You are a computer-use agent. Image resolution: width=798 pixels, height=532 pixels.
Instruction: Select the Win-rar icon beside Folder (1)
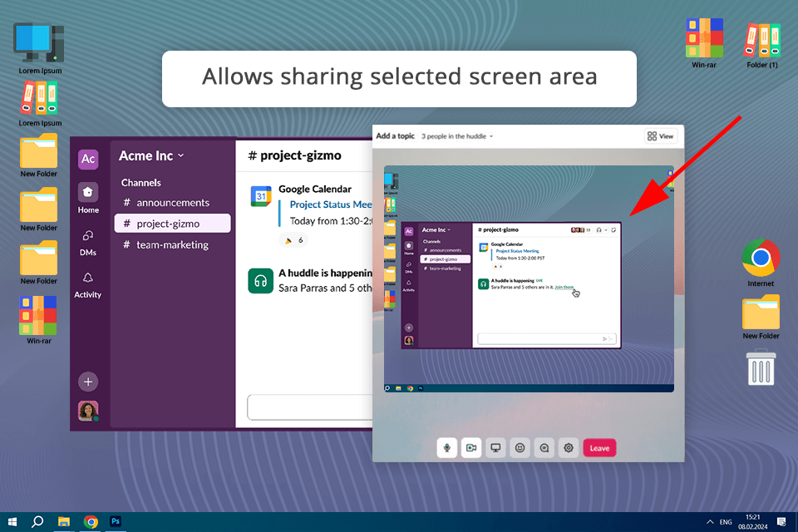(704, 44)
